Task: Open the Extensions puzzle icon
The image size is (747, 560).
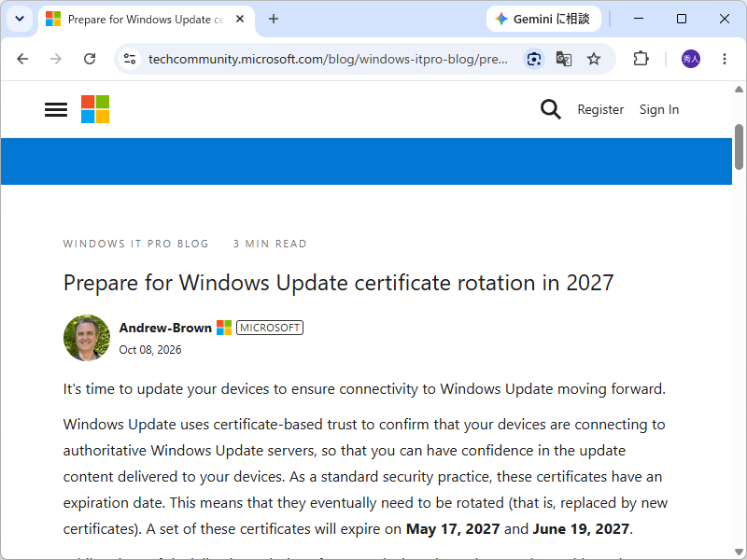Action: click(641, 59)
